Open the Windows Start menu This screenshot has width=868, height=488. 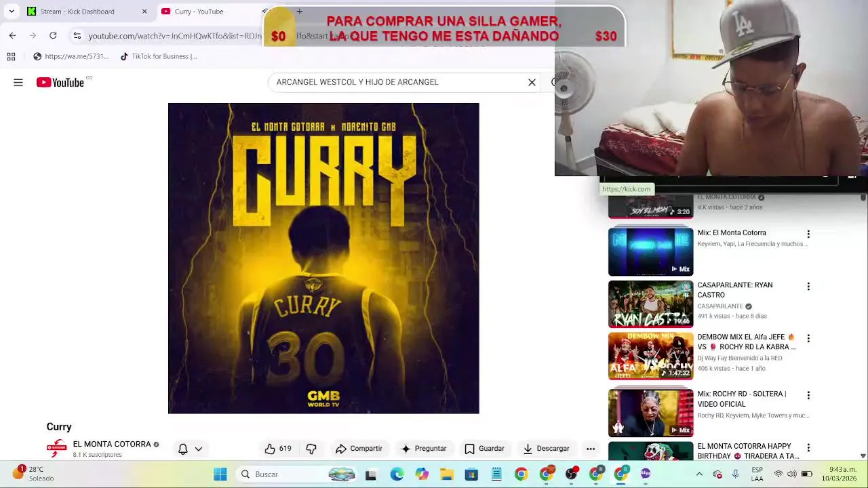[x=220, y=474]
